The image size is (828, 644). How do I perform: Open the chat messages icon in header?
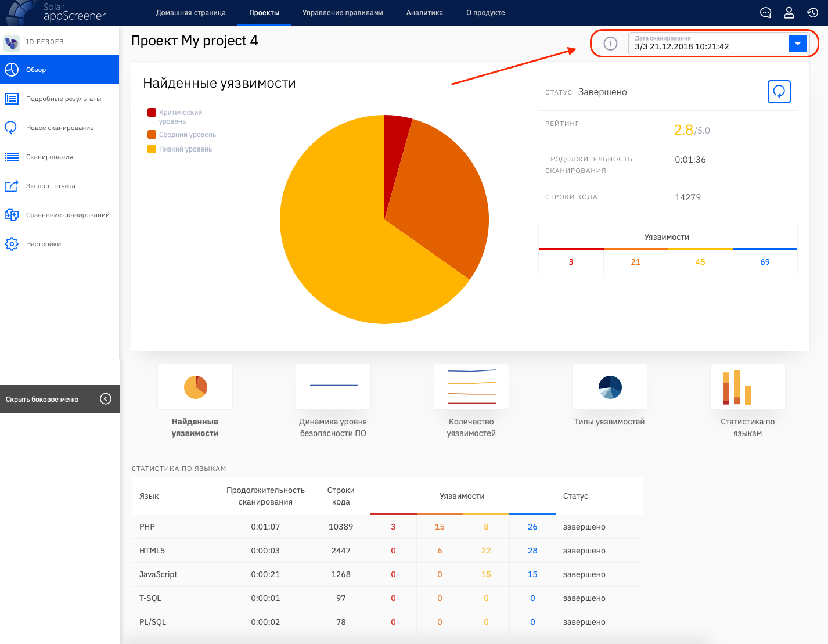pos(766,13)
